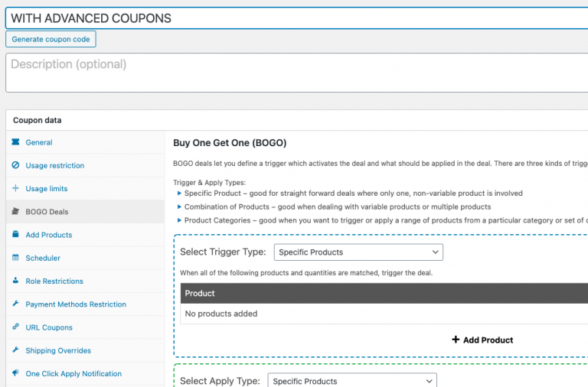Expand the Specific Product description triangle
Viewport: 588px width, 387px height.
(179, 193)
